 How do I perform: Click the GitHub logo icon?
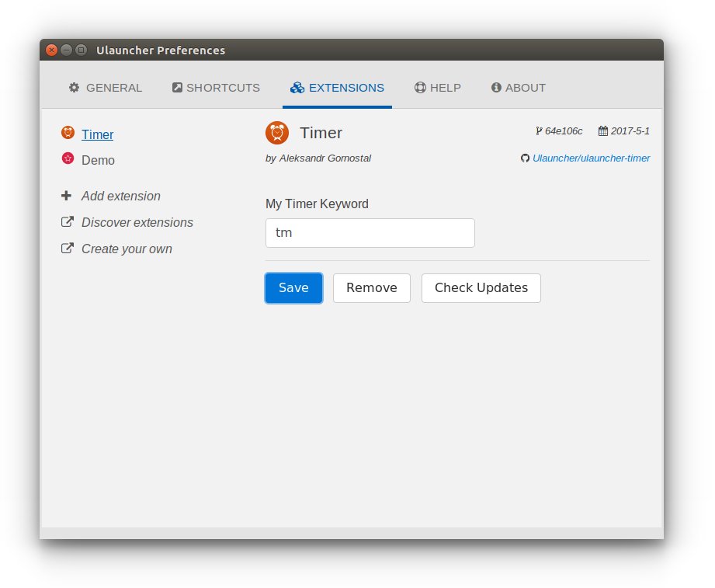click(x=526, y=158)
